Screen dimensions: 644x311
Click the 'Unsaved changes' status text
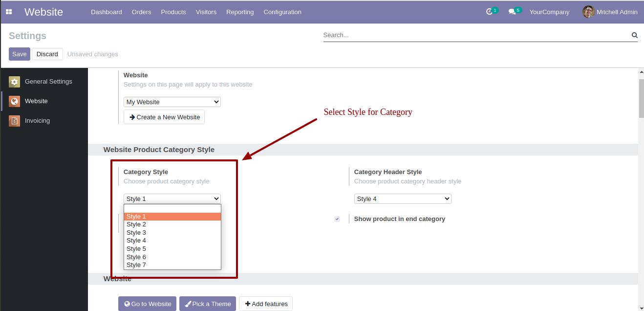[93, 54]
